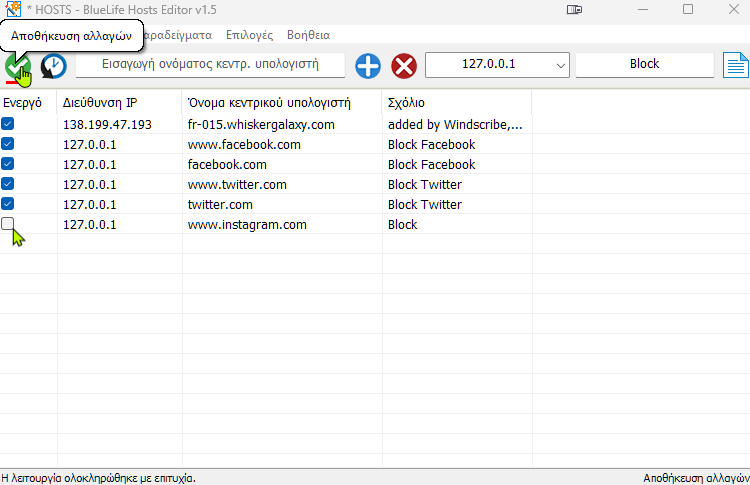
Task: Select the www.facebook.com hostname cell
Action: tap(244, 145)
